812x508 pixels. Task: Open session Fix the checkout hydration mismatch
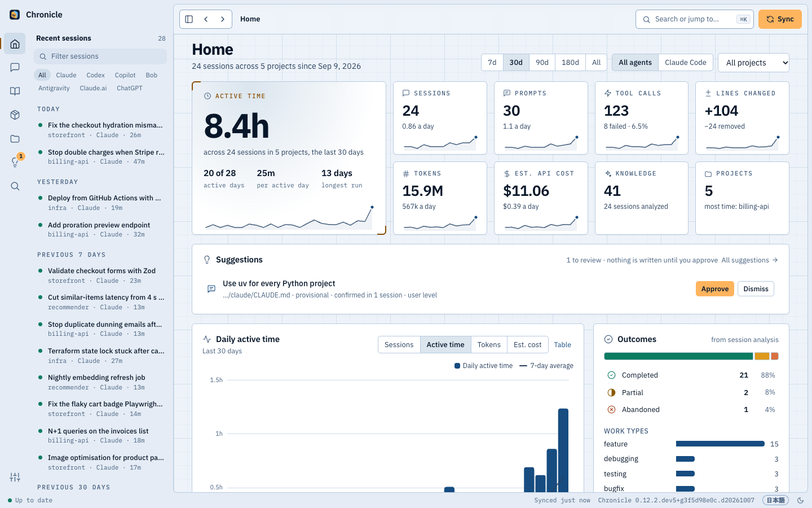(100, 130)
